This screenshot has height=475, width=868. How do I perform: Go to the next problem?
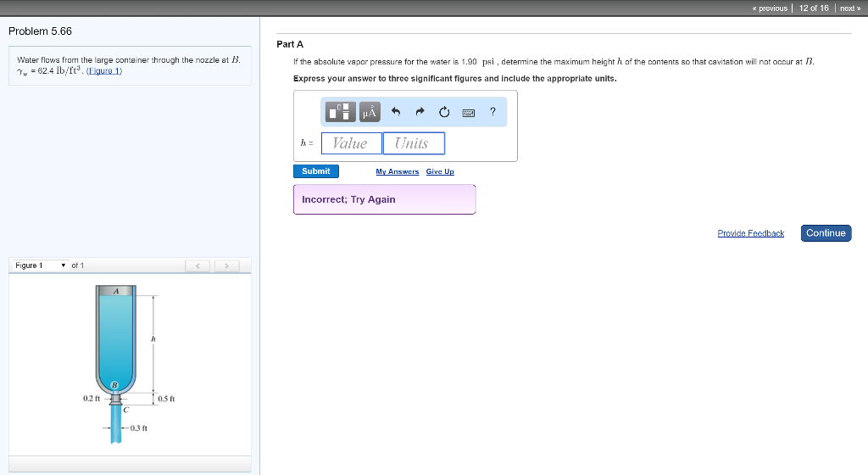(849, 8)
